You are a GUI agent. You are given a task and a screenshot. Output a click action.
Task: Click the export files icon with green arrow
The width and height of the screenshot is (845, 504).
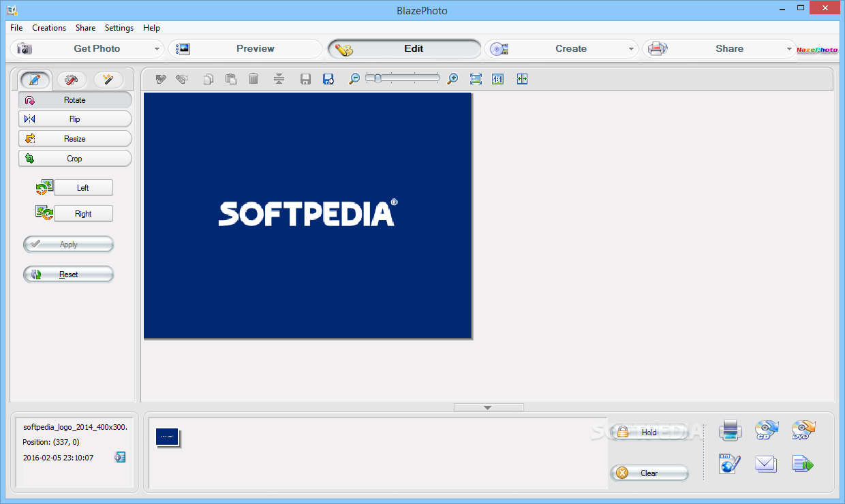803,464
